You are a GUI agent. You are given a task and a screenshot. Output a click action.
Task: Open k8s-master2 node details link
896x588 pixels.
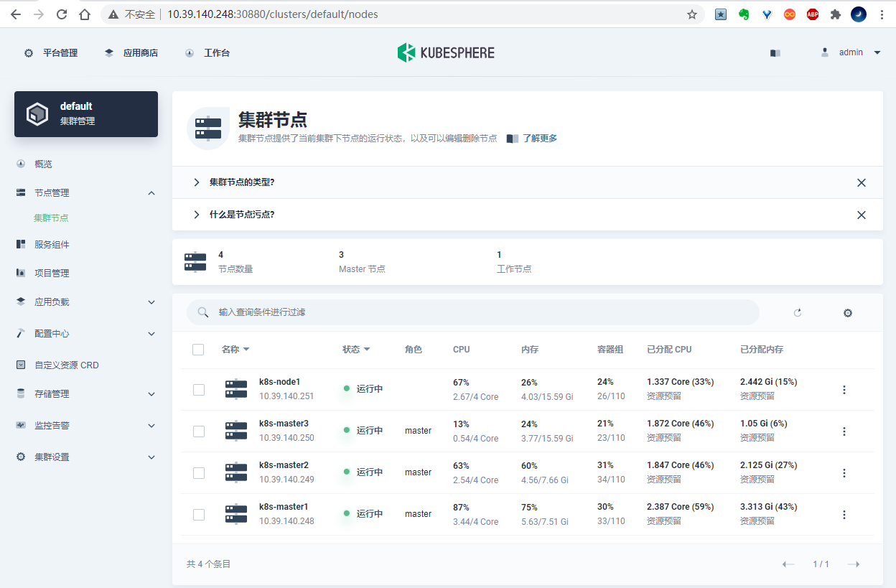tap(284, 465)
